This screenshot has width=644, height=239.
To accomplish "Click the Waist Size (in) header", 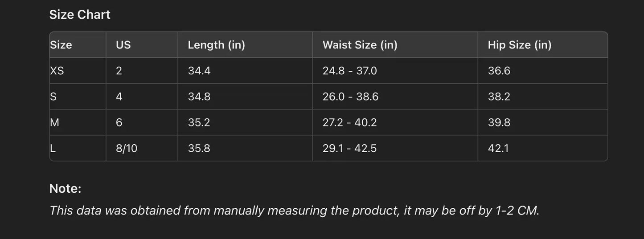I will (360, 45).
